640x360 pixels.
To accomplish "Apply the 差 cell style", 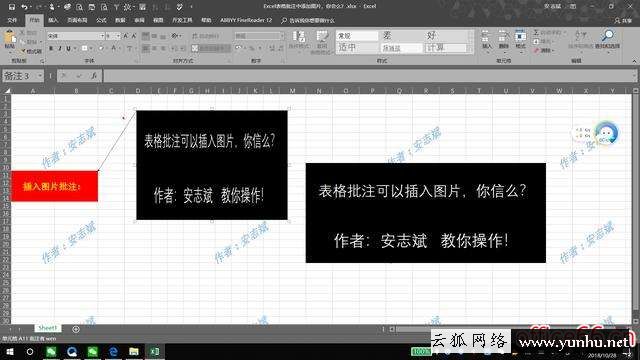I will (401, 36).
